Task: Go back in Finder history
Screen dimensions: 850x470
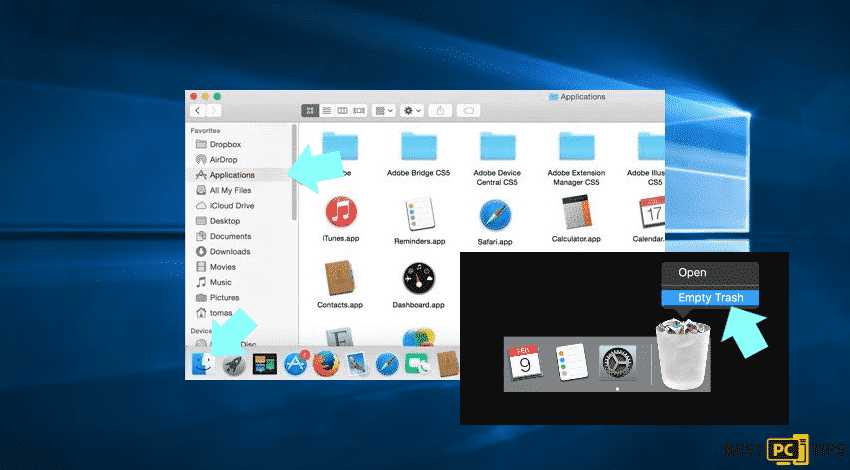Action: click(198, 111)
